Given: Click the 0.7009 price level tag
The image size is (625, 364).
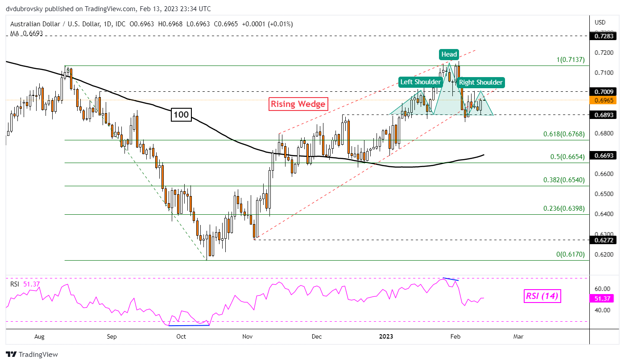Looking at the screenshot, I should (x=603, y=92).
